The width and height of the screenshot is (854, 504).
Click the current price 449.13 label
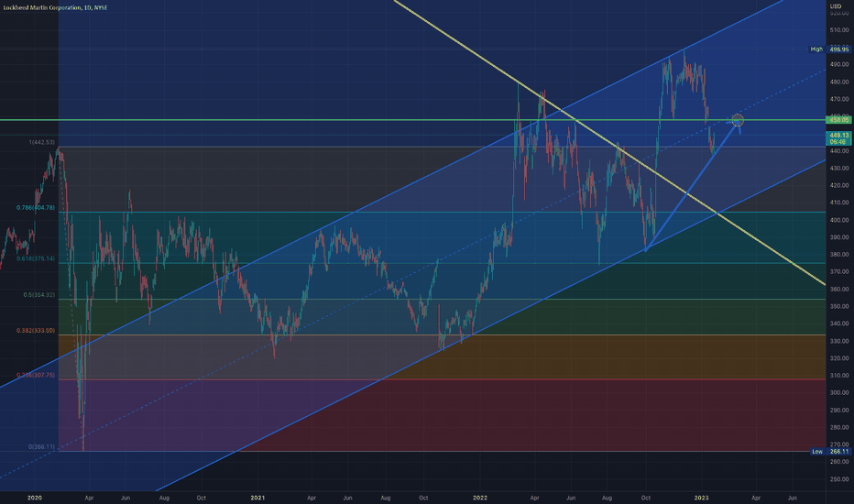838,137
